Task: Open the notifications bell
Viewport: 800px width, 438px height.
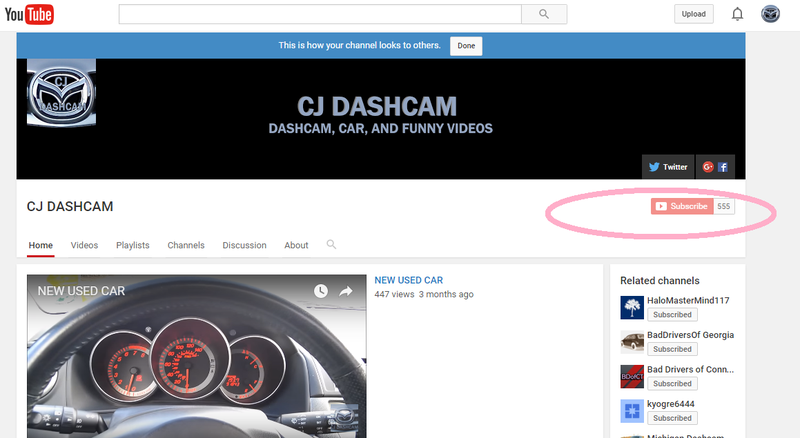Action: [x=737, y=14]
